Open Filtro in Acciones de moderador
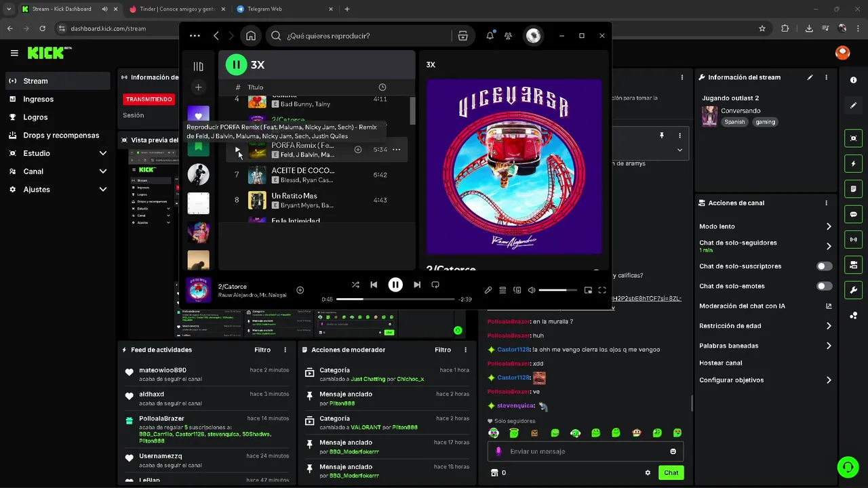 point(443,350)
